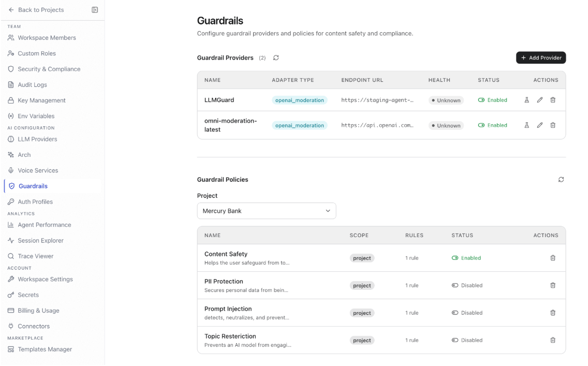The height and width of the screenshot is (366, 588).
Task: Click the back arrow to Projects
Action: tap(11, 10)
